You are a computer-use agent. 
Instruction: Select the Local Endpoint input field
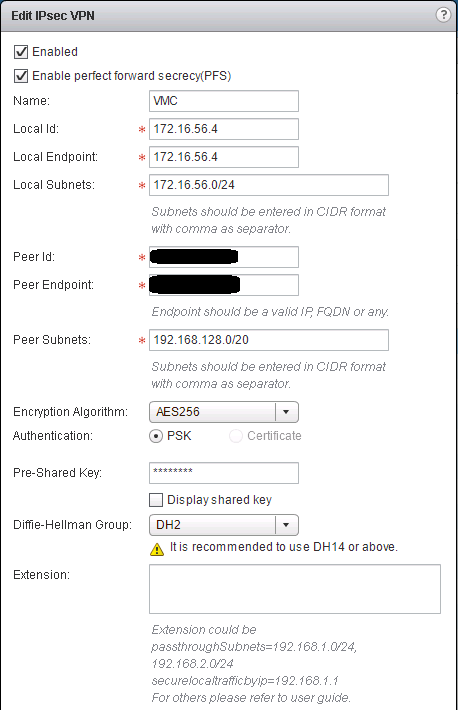pyautogui.click(x=224, y=157)
